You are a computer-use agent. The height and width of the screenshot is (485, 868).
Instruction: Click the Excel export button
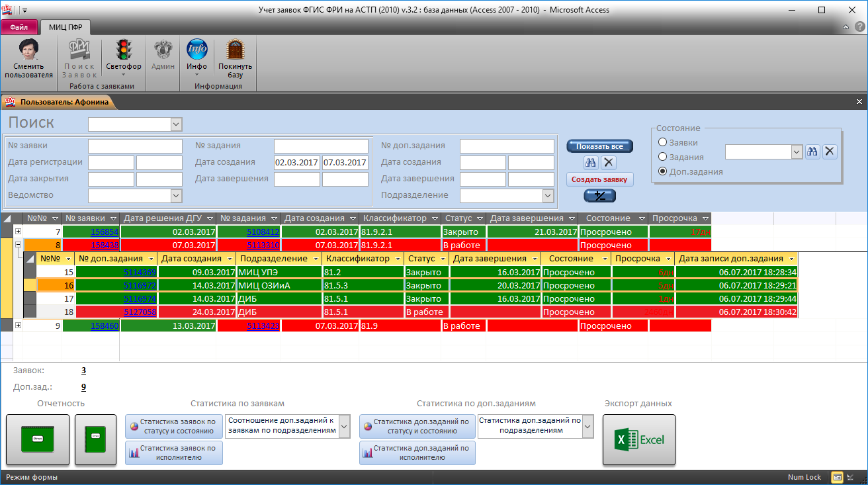pos(638,439)
